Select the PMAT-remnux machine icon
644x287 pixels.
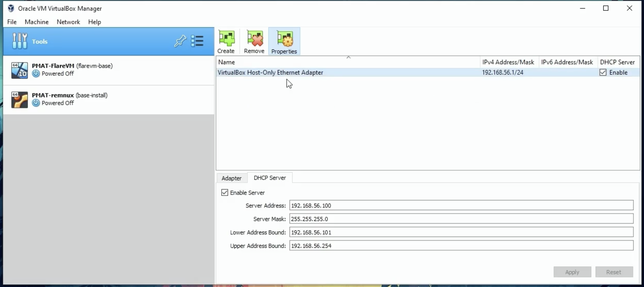point(19,100)
